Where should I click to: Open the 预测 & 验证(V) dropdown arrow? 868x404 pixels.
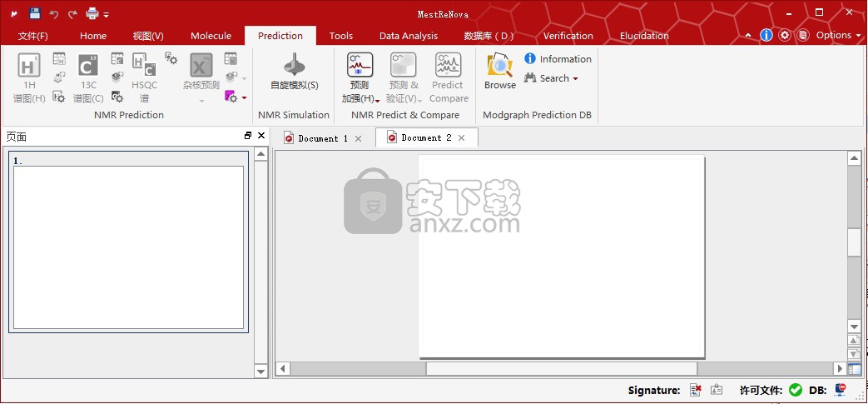click(x=419, y=101)
